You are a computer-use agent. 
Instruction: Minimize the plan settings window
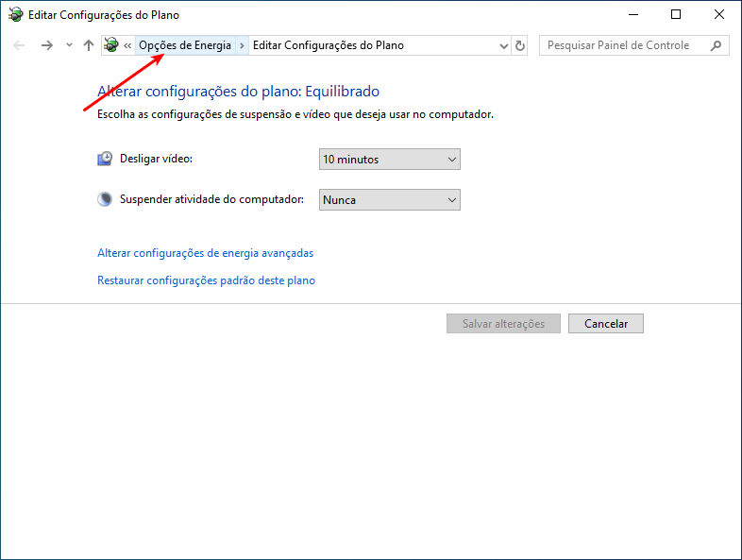633,15
